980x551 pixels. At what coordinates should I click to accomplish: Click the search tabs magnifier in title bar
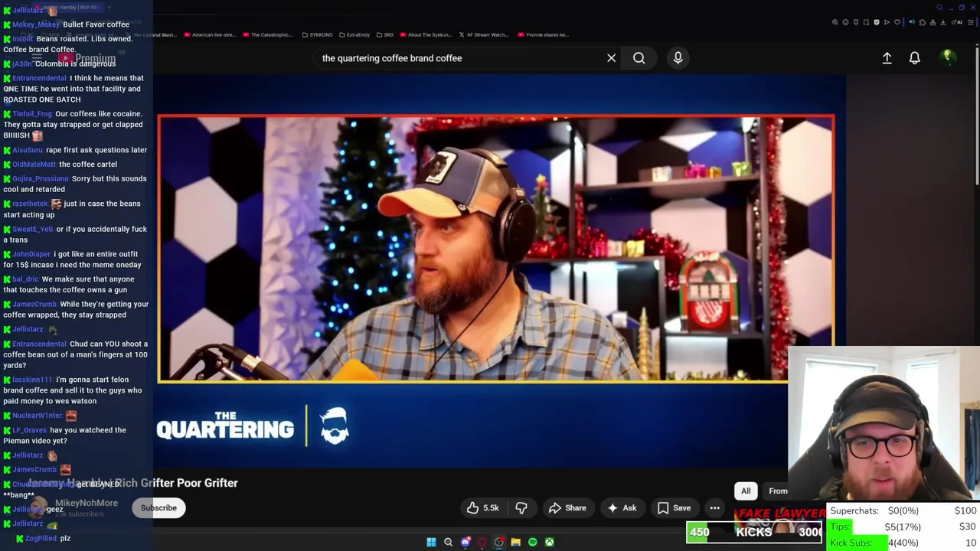(939, 8)
